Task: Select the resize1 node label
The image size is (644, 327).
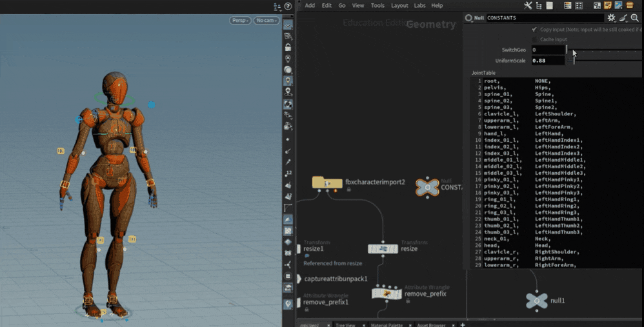Action: click(314, 248)
